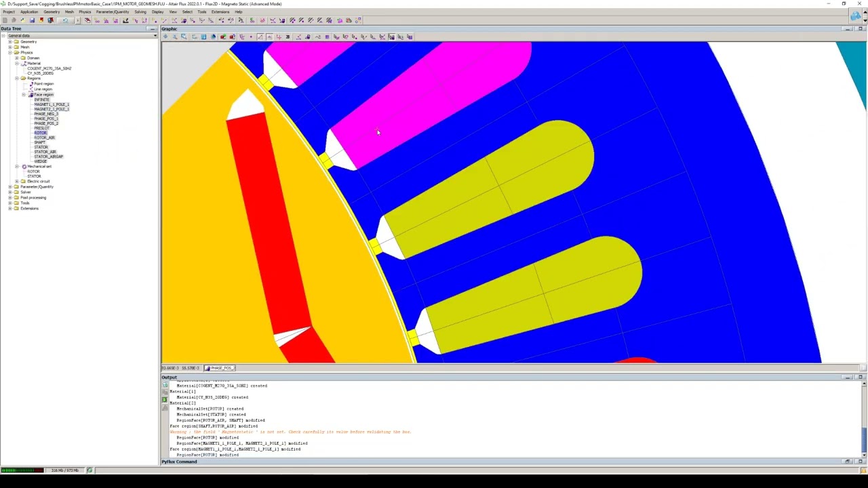Select COGENT_M270_35A_50HZ material in tree

(x=49, y=68)
